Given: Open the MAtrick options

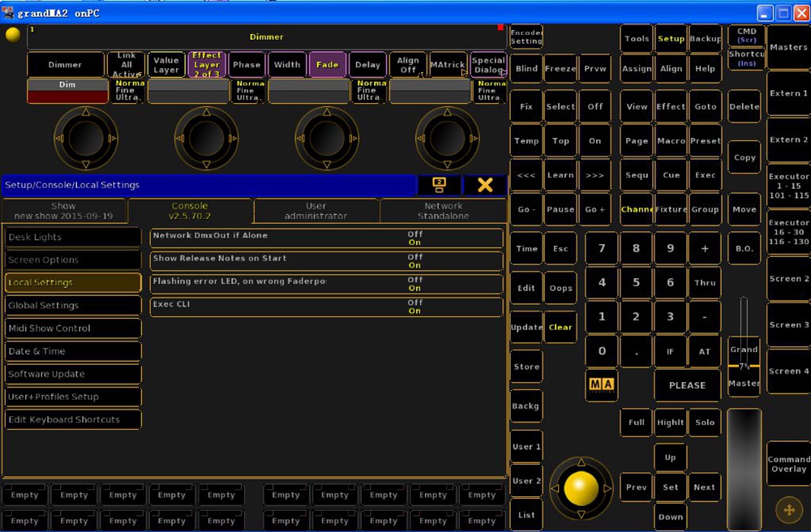Looking at the screenshot, I should coord(448,65).
